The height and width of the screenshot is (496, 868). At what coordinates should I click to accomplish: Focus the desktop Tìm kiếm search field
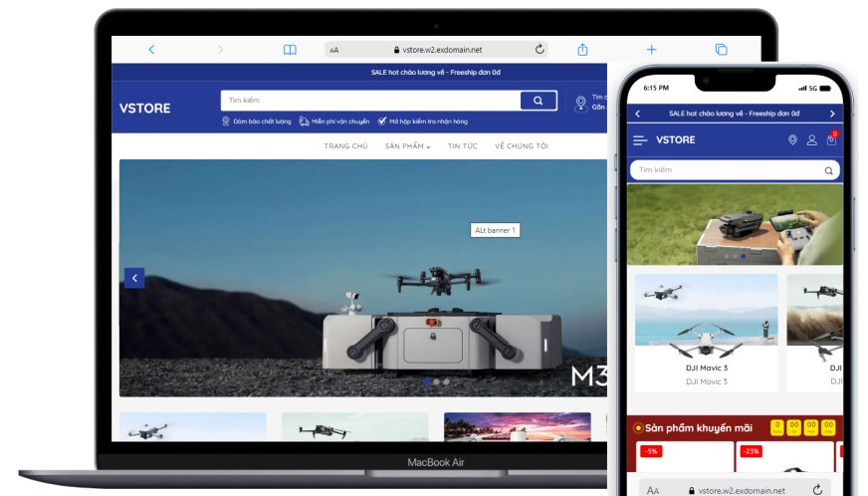(x=370, y=101)
